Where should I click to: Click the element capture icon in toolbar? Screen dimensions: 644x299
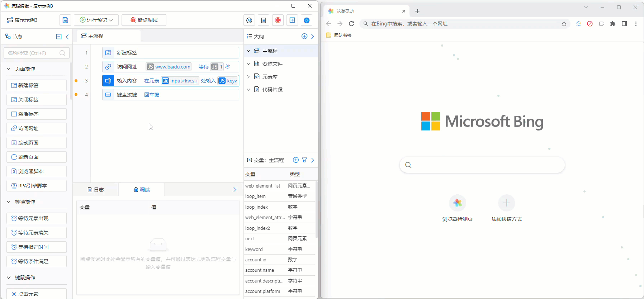(292, 20)
